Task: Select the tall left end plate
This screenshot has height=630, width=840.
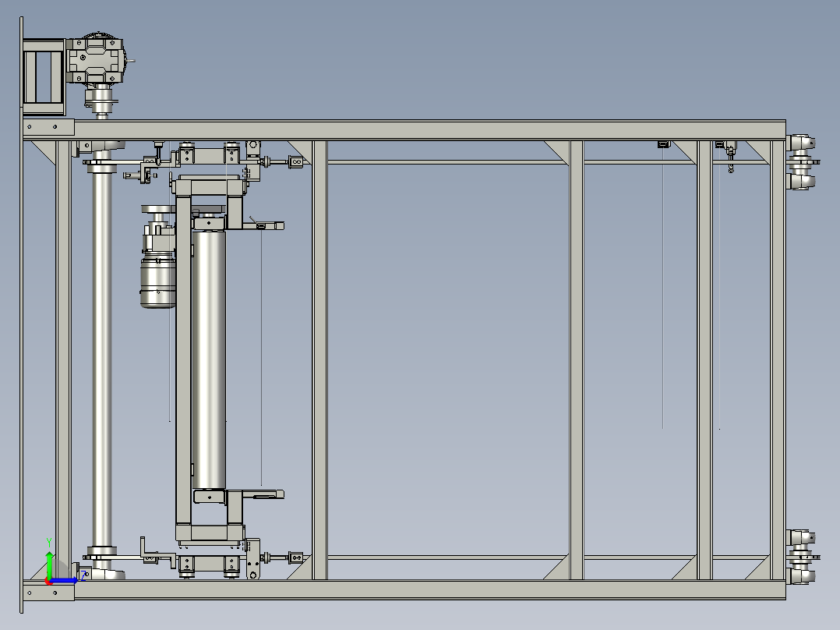Action: coord(22,315)
